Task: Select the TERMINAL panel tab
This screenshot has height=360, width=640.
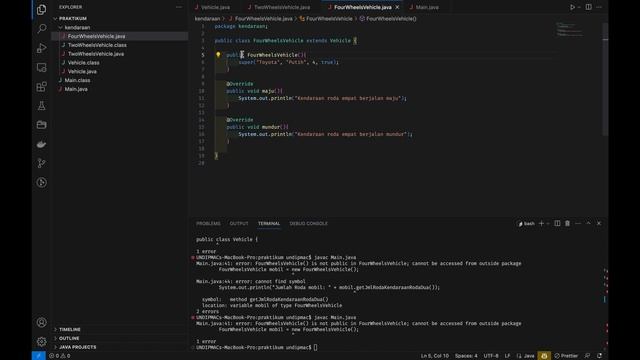Action: [x=269, y=223]
